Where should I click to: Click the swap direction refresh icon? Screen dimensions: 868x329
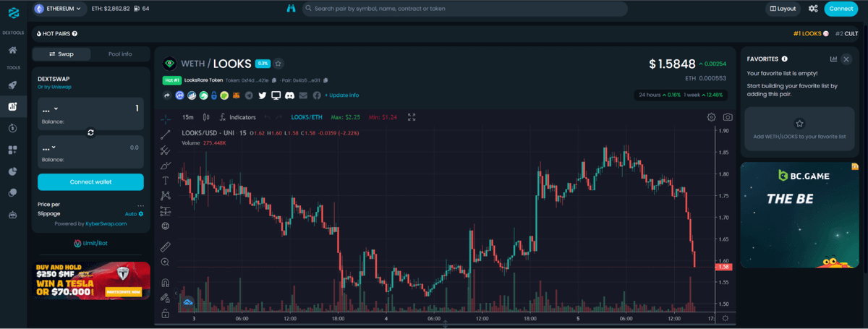coord(90,133)
